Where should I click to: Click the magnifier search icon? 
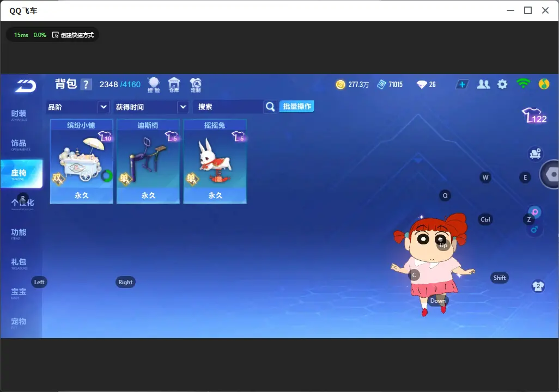coord(270,107)
